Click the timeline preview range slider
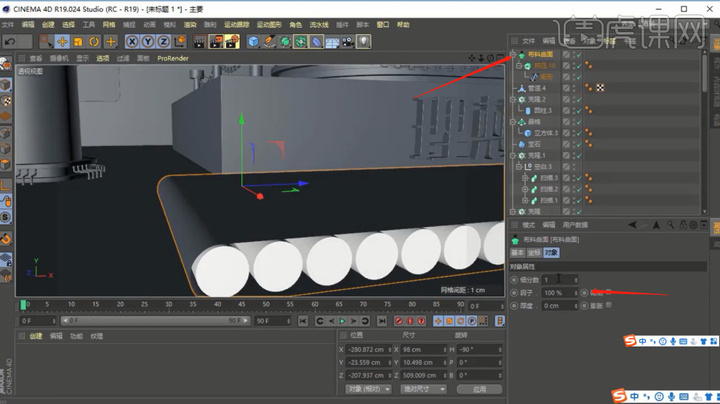 (155, 320)
